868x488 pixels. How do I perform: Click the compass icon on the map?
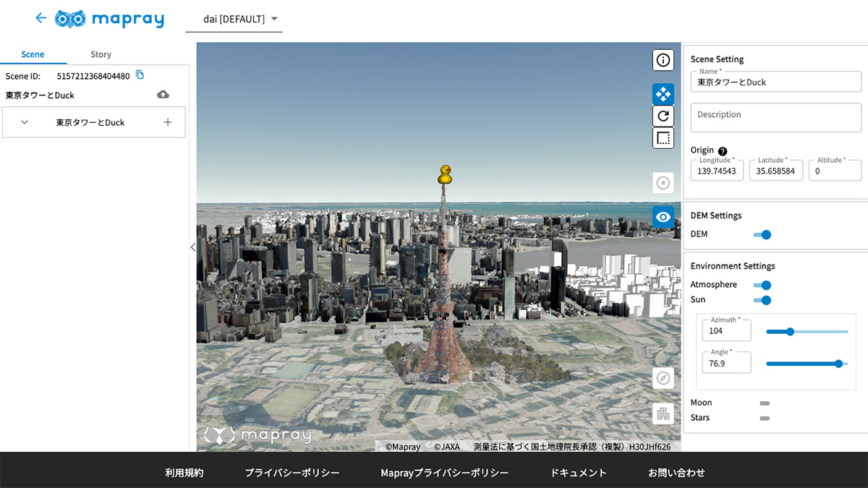663,377
